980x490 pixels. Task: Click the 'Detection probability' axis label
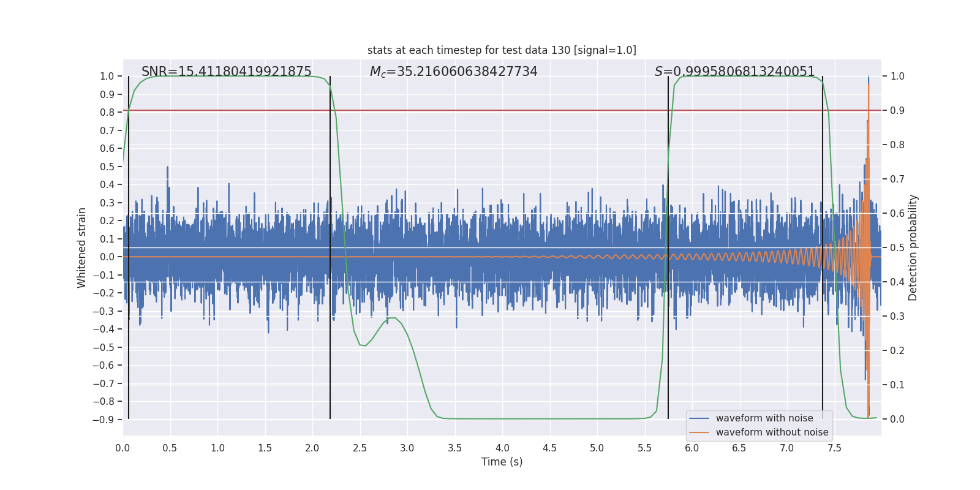(913, 247)
